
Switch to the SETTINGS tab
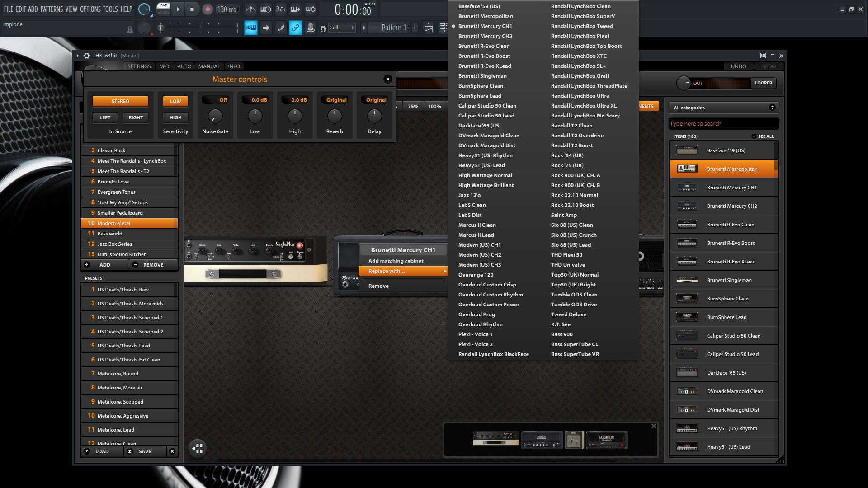pos(139,66)
